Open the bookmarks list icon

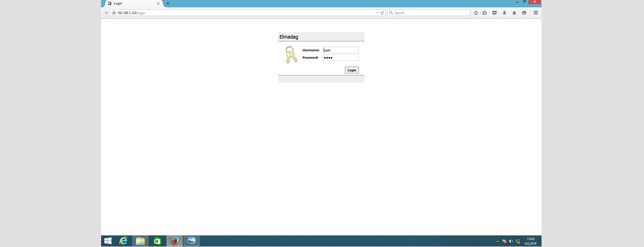pos(485,13)
